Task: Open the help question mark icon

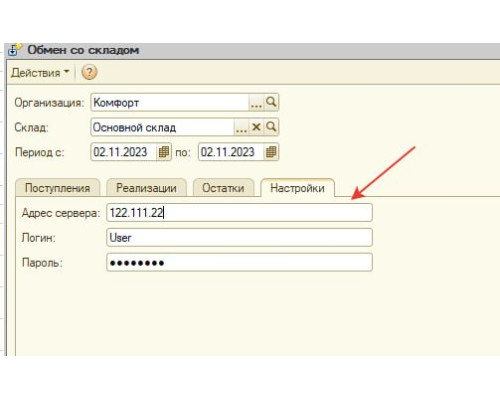Action: pos(89,72)
